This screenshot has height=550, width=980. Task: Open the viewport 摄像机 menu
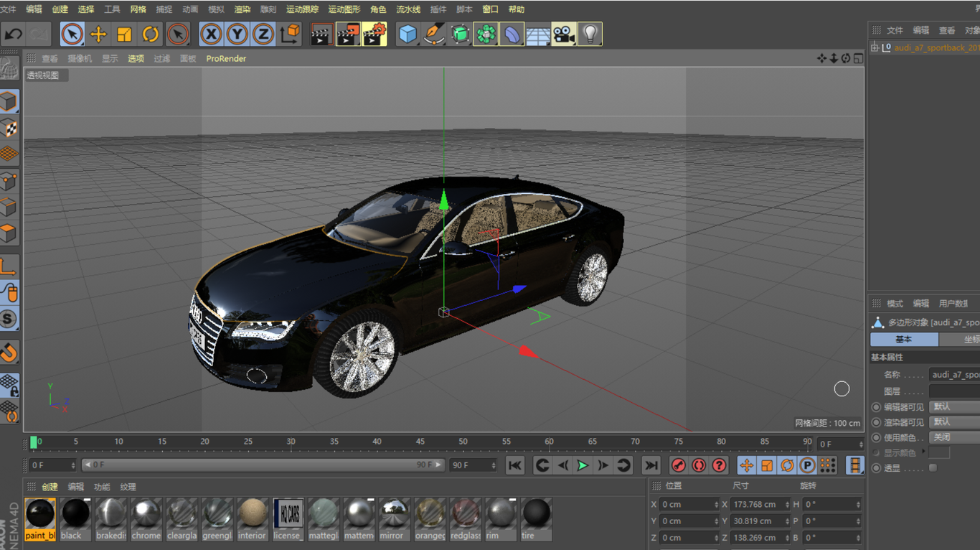point(80,59)
